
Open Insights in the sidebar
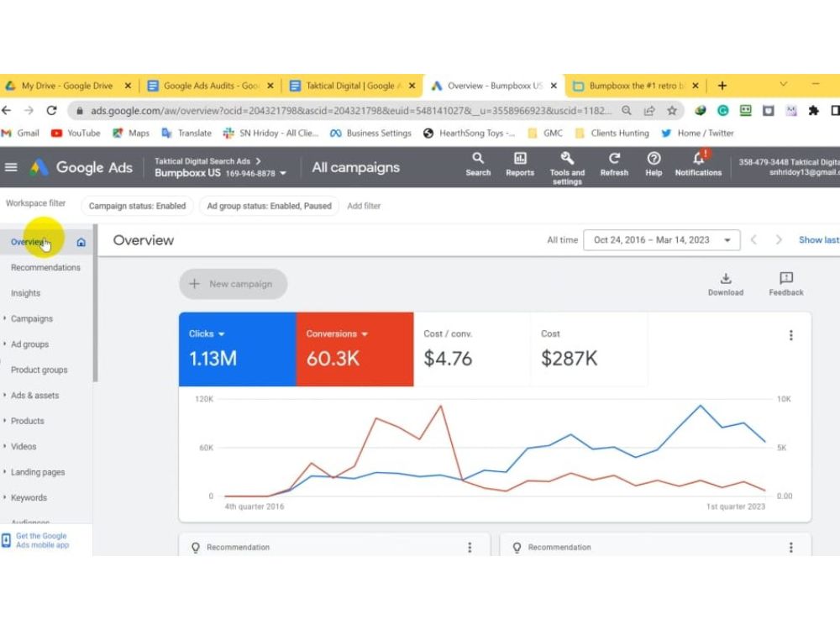(25, 293)
